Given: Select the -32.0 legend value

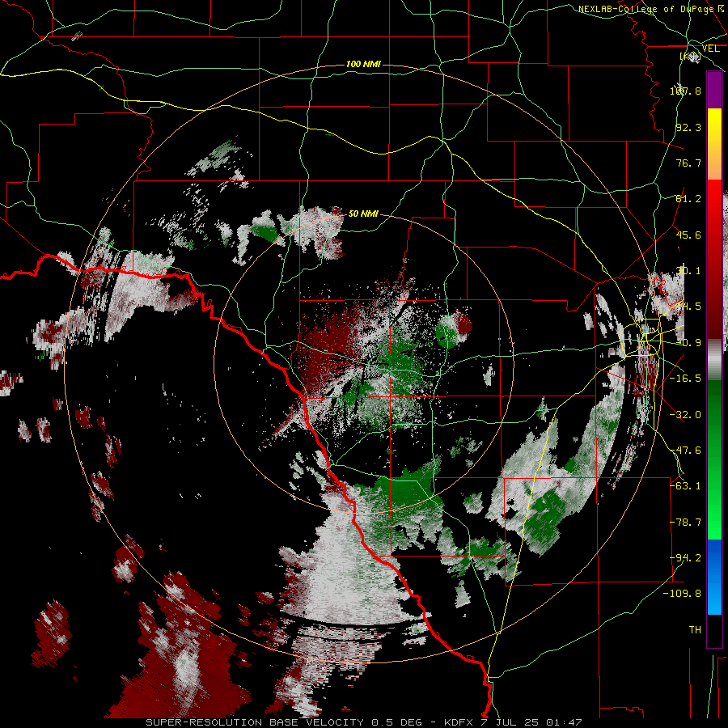Looking at the screenshot, I should (685, 415).
